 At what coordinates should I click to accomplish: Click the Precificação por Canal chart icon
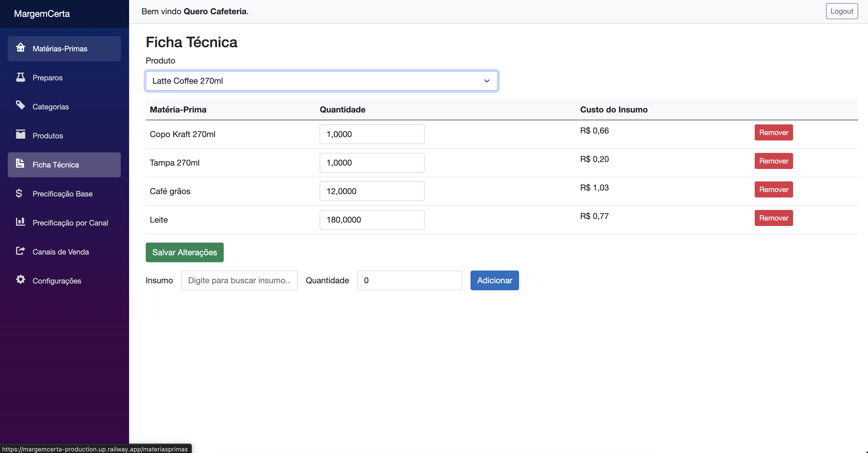(x=20, y=222)
